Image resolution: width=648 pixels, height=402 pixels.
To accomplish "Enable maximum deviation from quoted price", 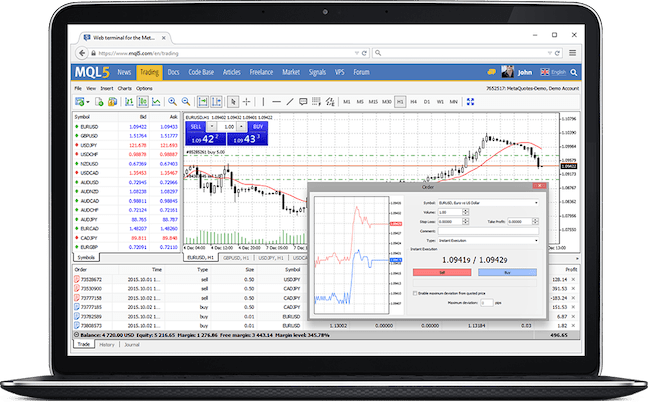I will pyautogui.click(x=415, y=293).
